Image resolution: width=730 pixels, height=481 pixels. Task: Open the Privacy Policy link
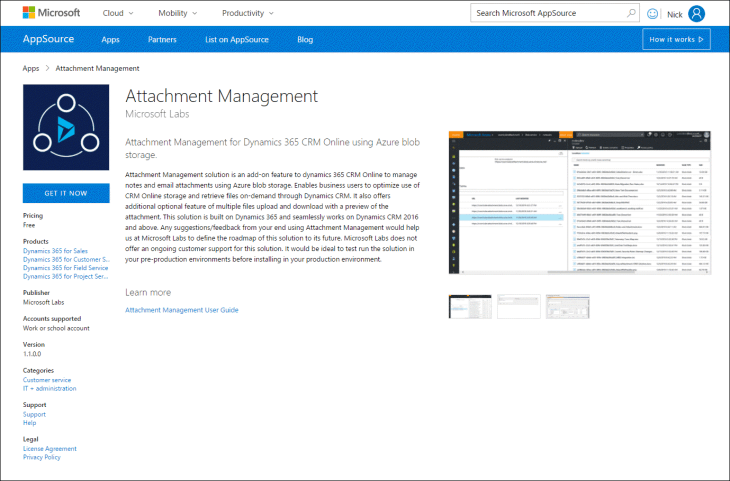click(42, 457)
